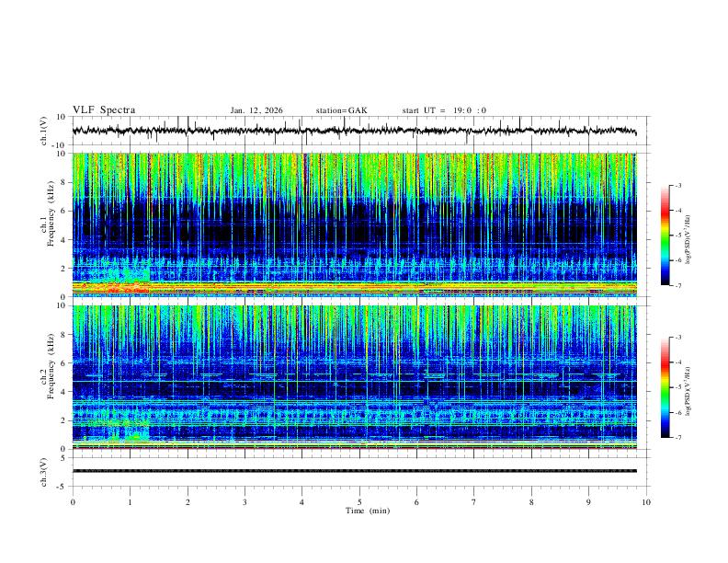Click the -7 label on upper color bar
Screen dimensions: 728x563
coord(678,285)
